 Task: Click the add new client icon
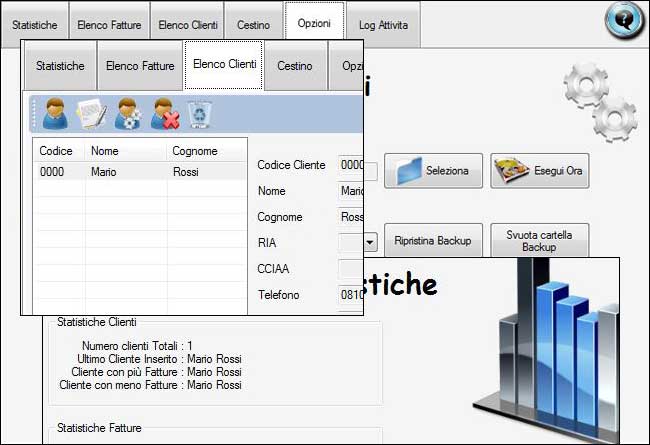55,112
